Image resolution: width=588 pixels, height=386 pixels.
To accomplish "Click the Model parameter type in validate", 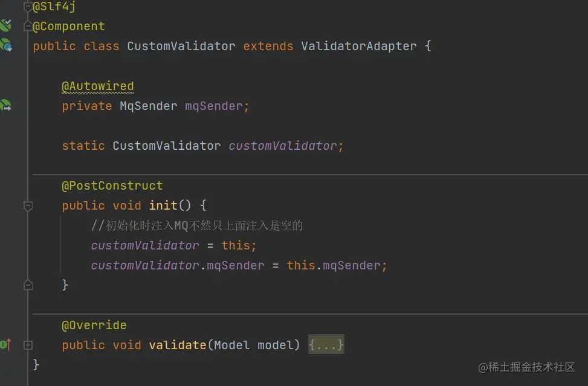I will pos(231,345).
